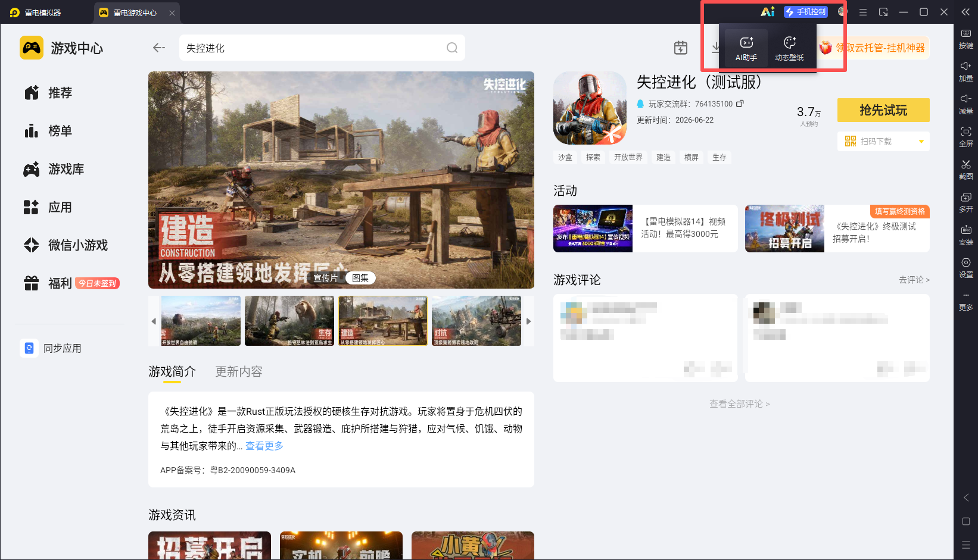This screenshot has width=978, height=560.
Task: Select the 生存 bear gallery thumbnail
Action: pos(289,321)
